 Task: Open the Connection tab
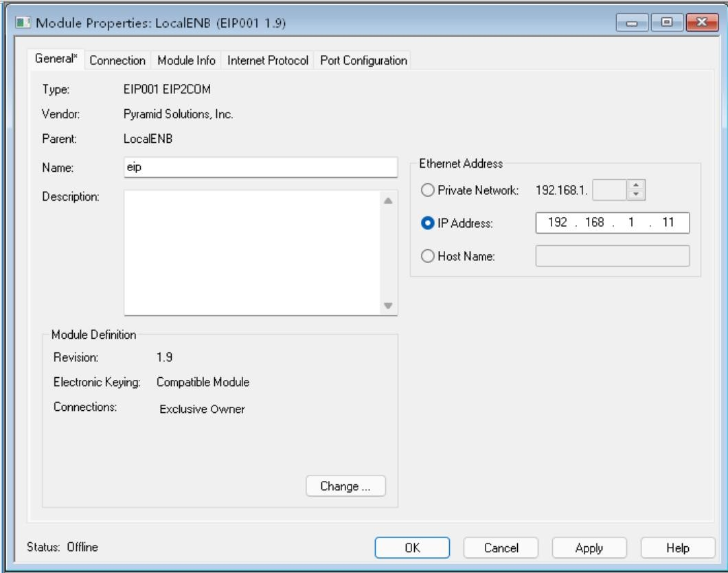pos(117,60)
